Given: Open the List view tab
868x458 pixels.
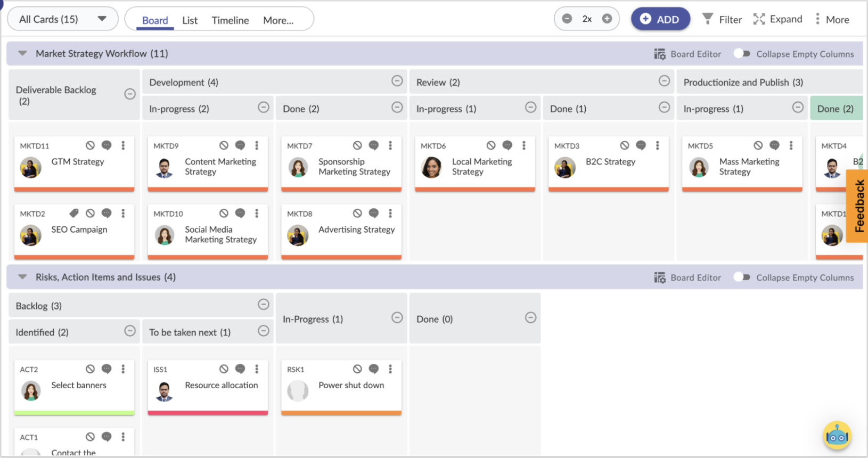Looking at the screenshot, I should pos(190,20).
